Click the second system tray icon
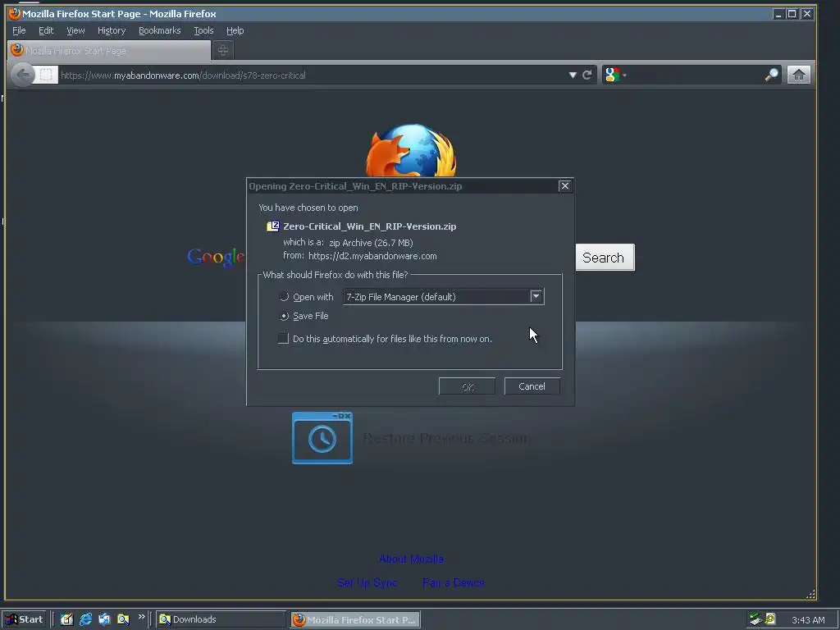Screen dimensions: 840x630 pos(770,619)
